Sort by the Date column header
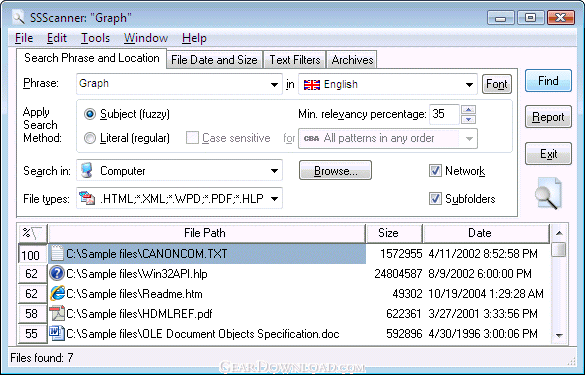This screenshot has width=585, height=375. click(x=487, y=234)
